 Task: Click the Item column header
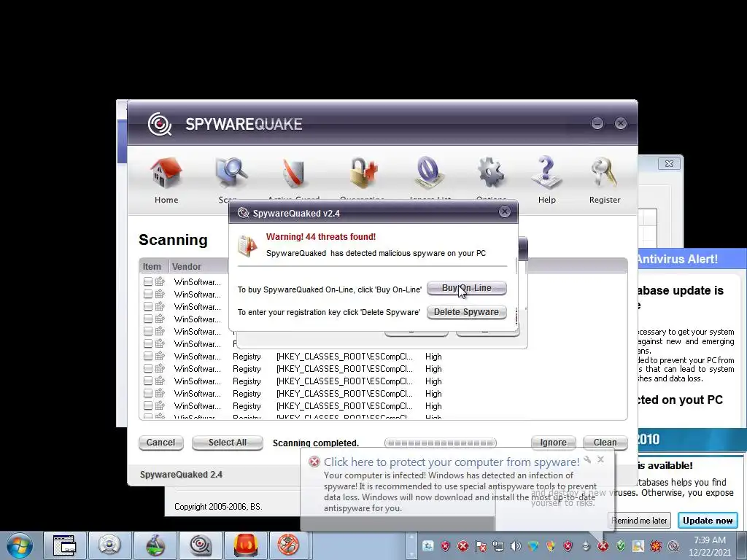(152, 267)
